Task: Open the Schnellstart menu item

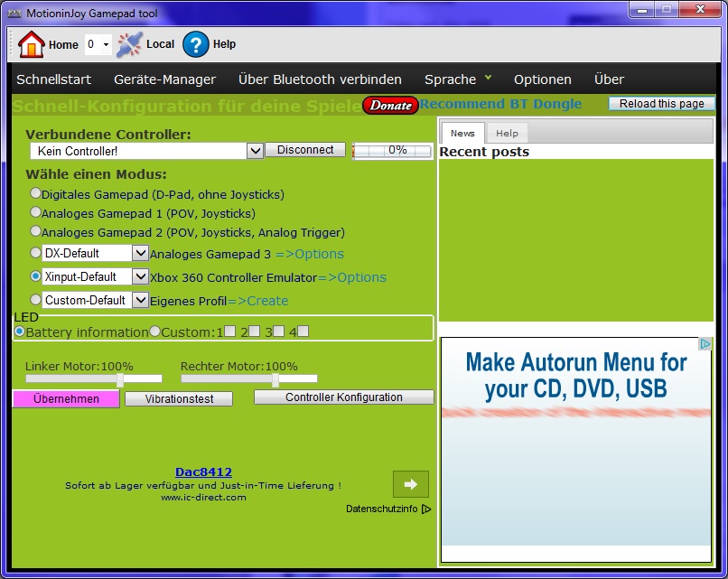Action: pos(54,79)
